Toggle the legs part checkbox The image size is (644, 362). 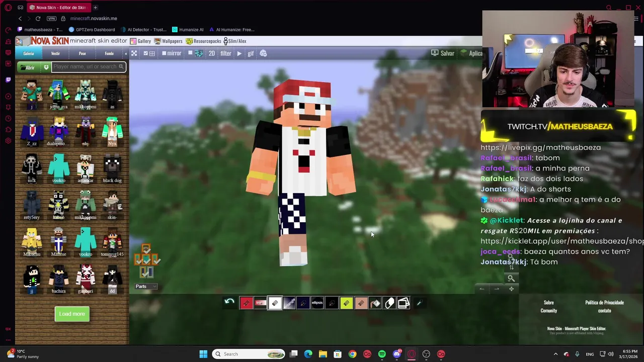point(146,272)
